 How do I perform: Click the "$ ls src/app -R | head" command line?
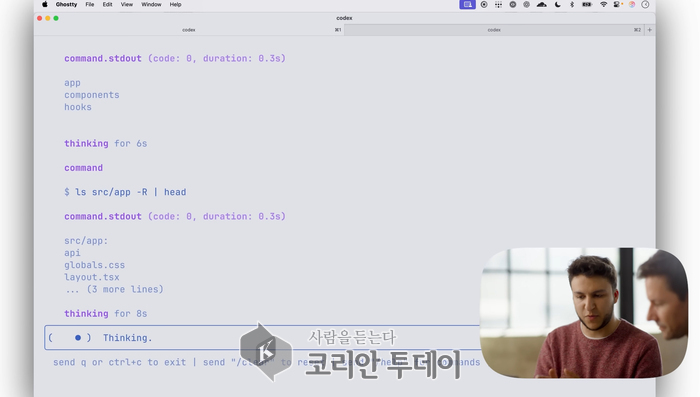coord(125,192)
